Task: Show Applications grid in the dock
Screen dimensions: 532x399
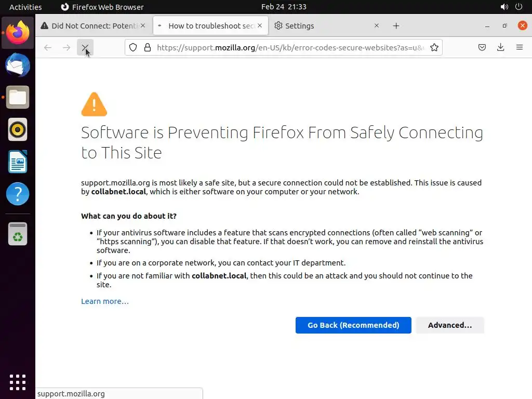Action: (18, 382)
